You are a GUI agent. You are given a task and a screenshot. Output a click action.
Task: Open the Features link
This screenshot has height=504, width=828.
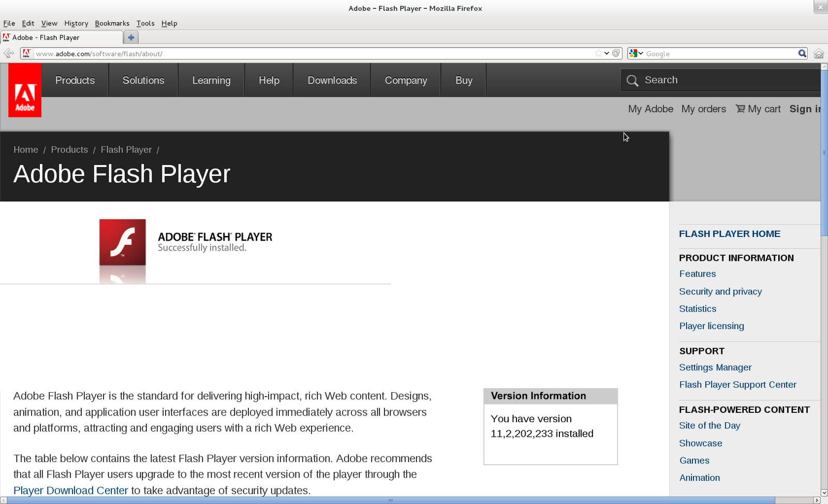click(698, 274)
